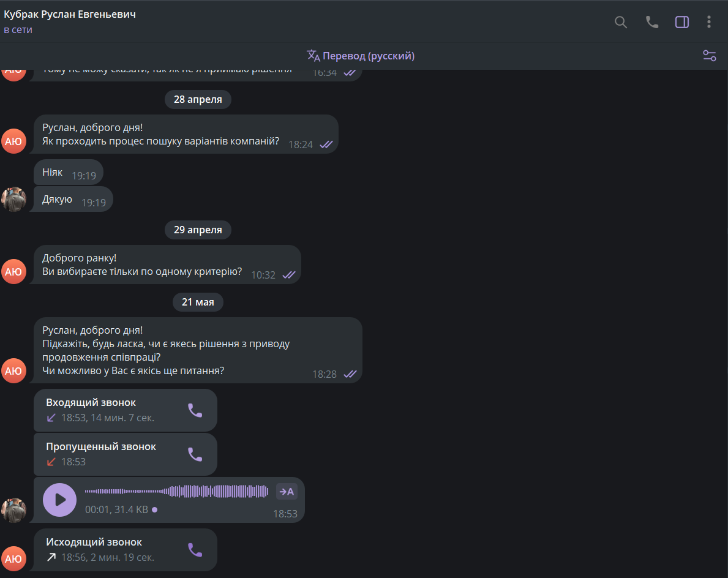Toggle the right sidebar panel
The width and height of the screenshot is (728, 578).
tap(681, 22)
